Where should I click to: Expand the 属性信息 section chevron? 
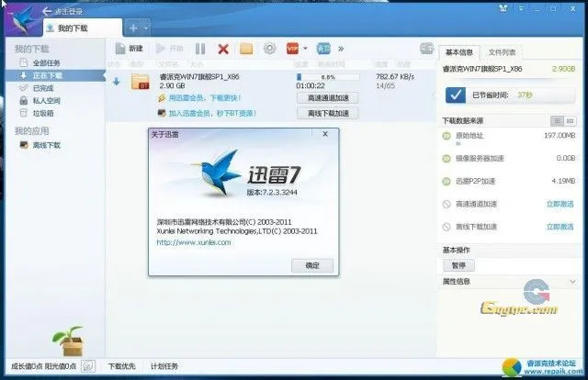click(572, 282)
